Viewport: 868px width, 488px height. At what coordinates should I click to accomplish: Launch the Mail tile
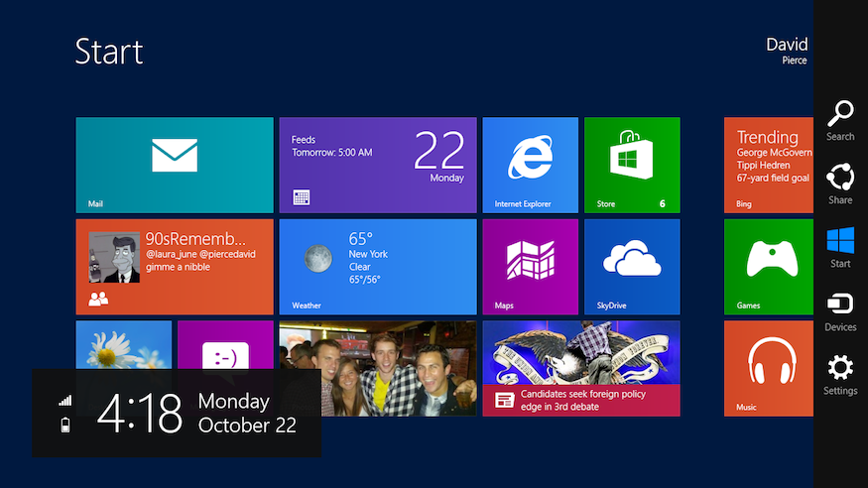174,164
